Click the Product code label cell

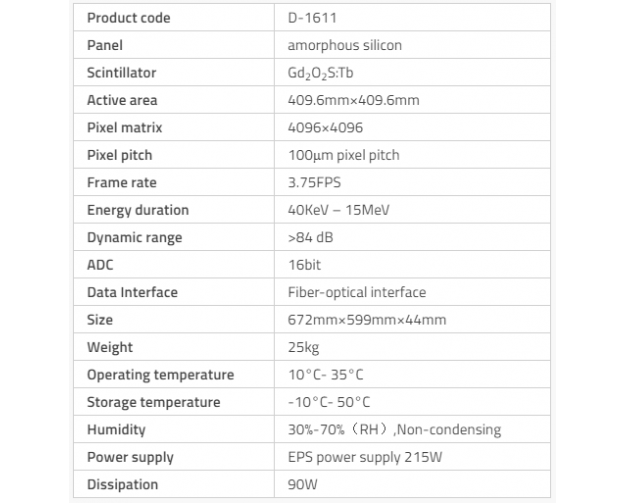tap(129, 18)
